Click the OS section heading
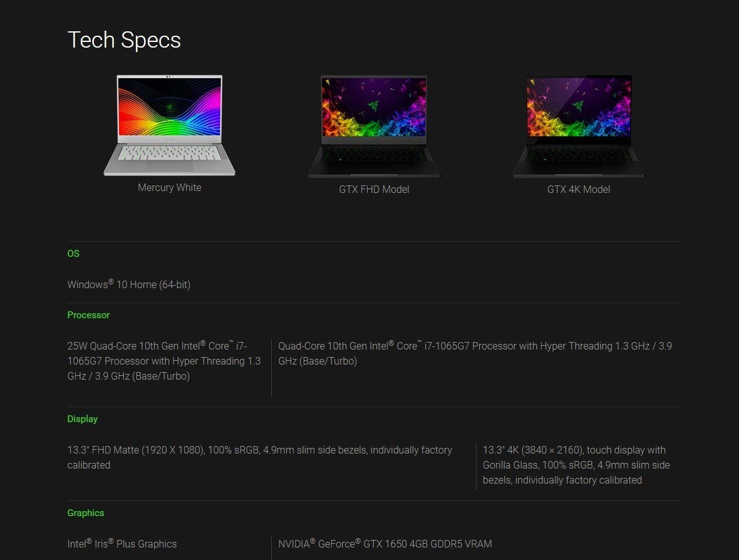The image size is (739, 560). coord(73,254)
